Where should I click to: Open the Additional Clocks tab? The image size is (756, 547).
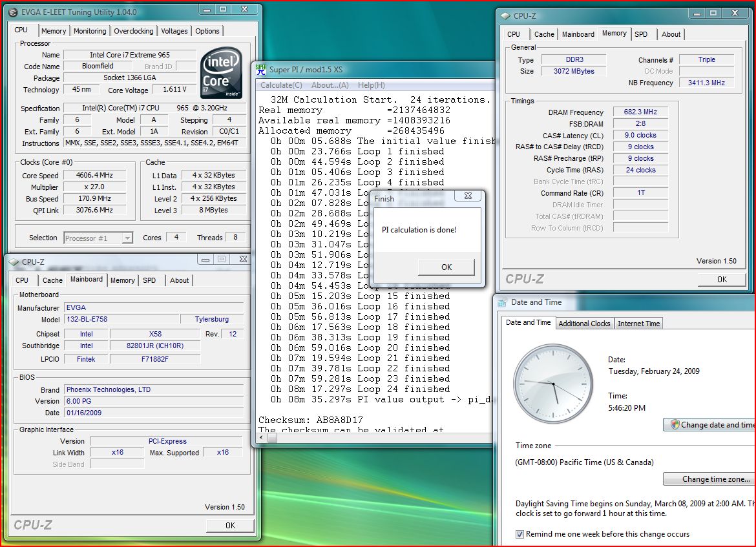[x=584, y=324]
